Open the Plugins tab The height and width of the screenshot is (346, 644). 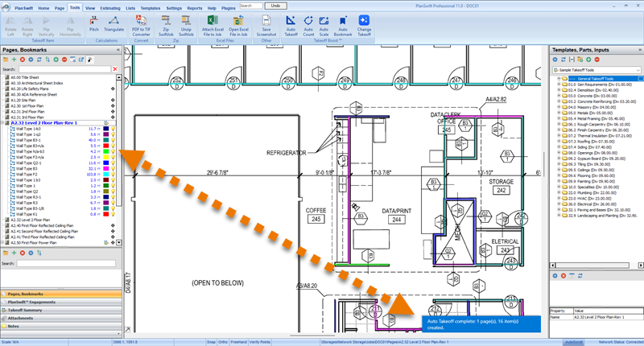tap(229, 8)
